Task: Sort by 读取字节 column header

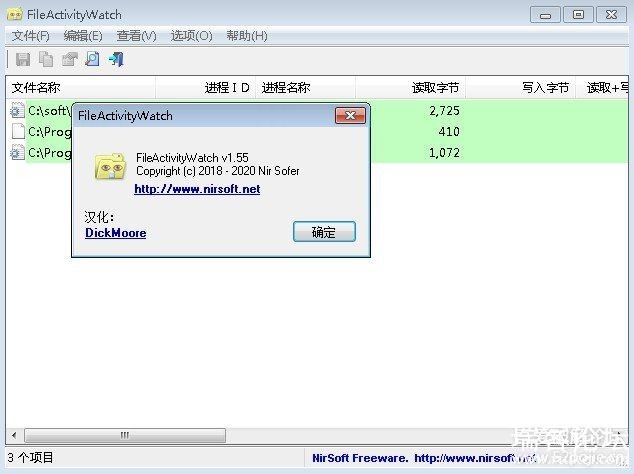Action: 410,88
